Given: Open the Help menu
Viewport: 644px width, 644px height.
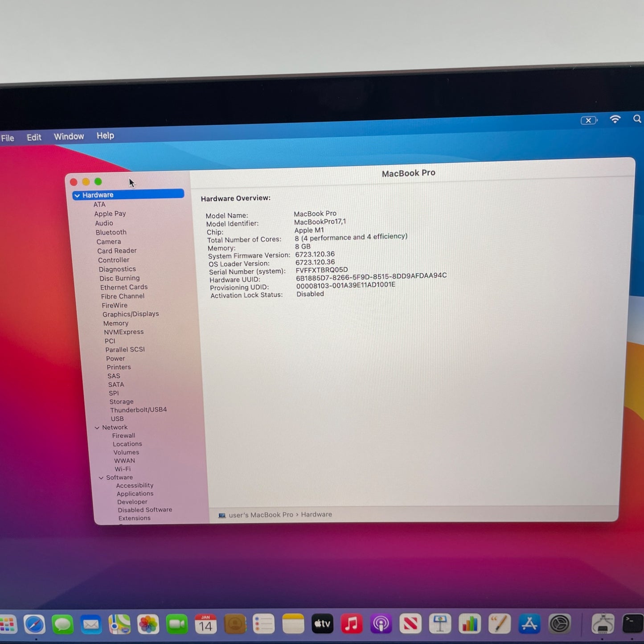Looking at the screenshot, I should pyautogui.click(x=105, y=135).
